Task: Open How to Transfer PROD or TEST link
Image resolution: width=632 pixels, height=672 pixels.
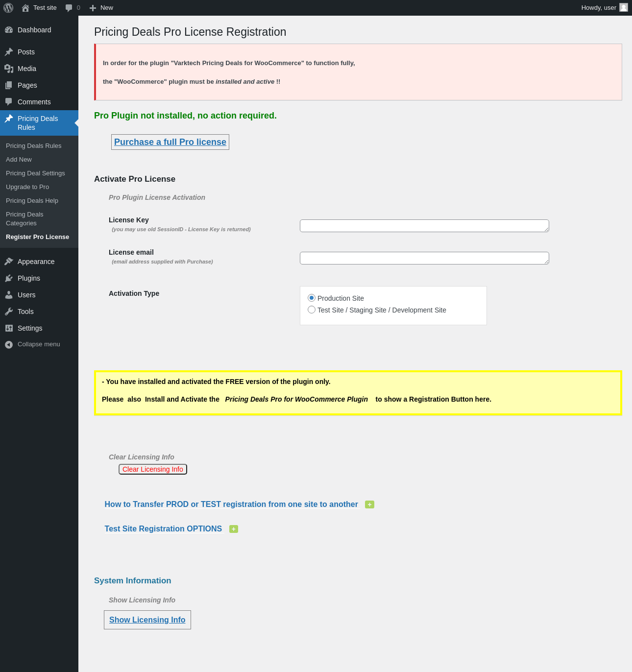Action: pyautogui.click(x=231, y=504)
